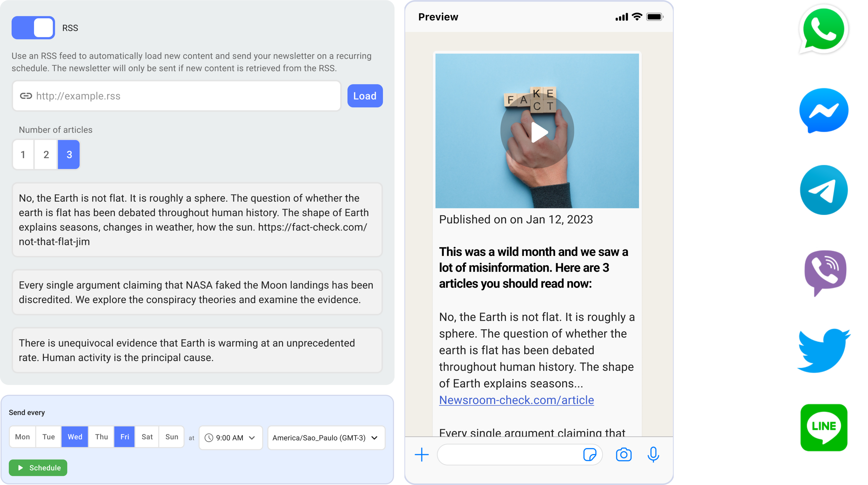The width and height of the screenshot is (868, 485).
Task: Open the 9:00 AM time dropdown
Action: click(x=231, y=438)
